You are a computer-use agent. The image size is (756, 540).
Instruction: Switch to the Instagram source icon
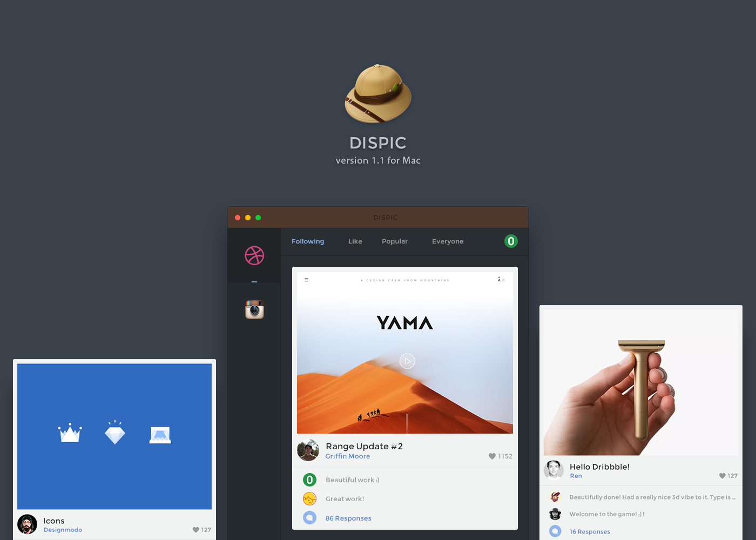coord(254,309)
